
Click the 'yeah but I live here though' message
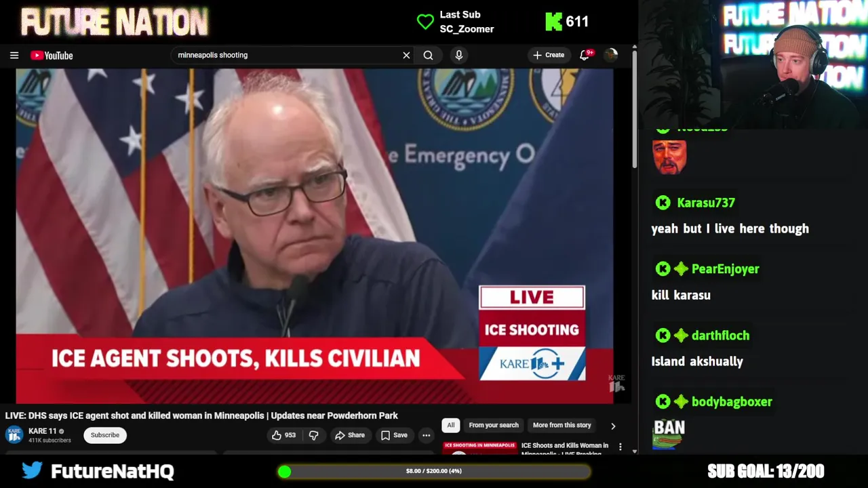click(730, 229)
